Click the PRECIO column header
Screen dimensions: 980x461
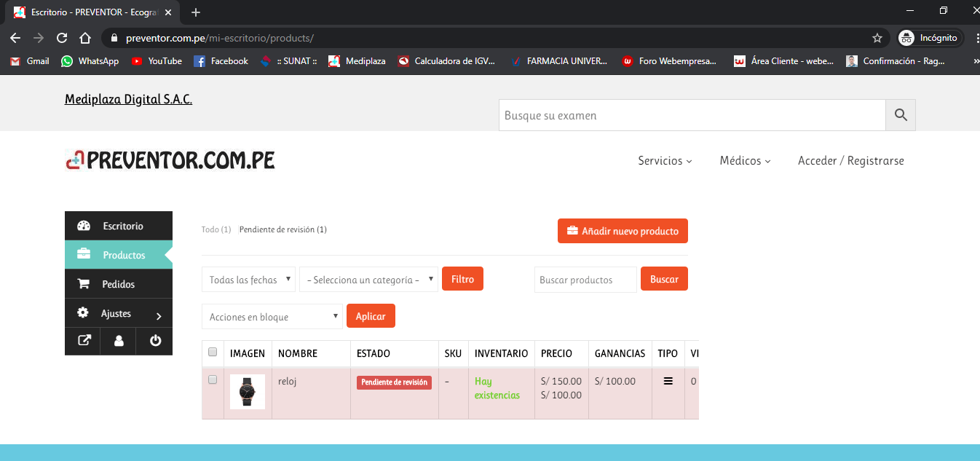557,353
